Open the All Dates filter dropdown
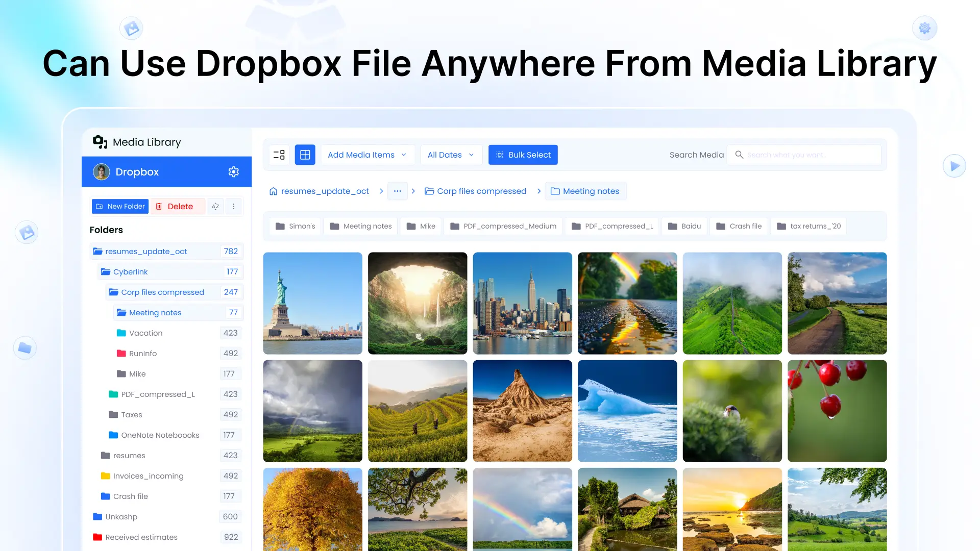The width and height of the screenshot is (980, 551). (x=451, y=155)
